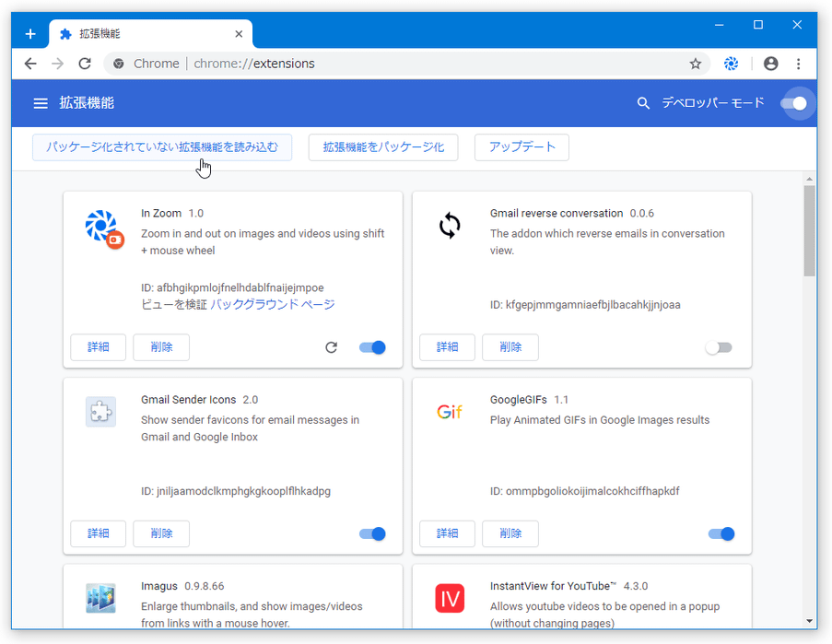Bookmark this page with star icon

coord(695,64)
